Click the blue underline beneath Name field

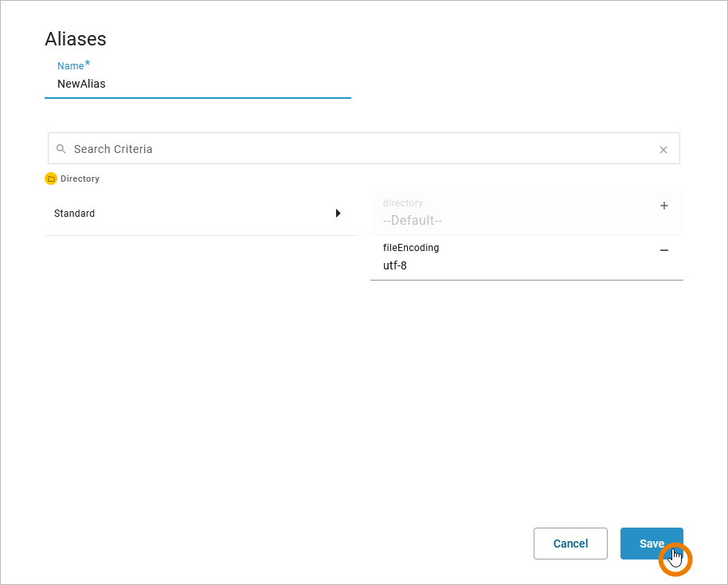(198, 97)
